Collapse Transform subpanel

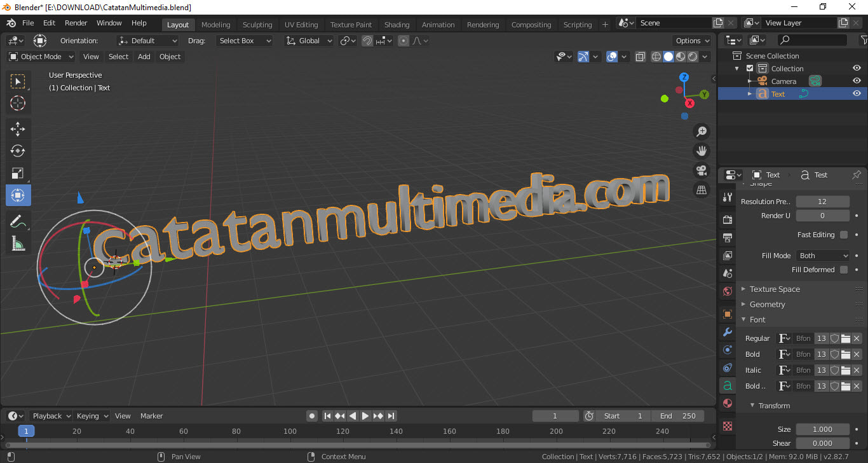774,406
